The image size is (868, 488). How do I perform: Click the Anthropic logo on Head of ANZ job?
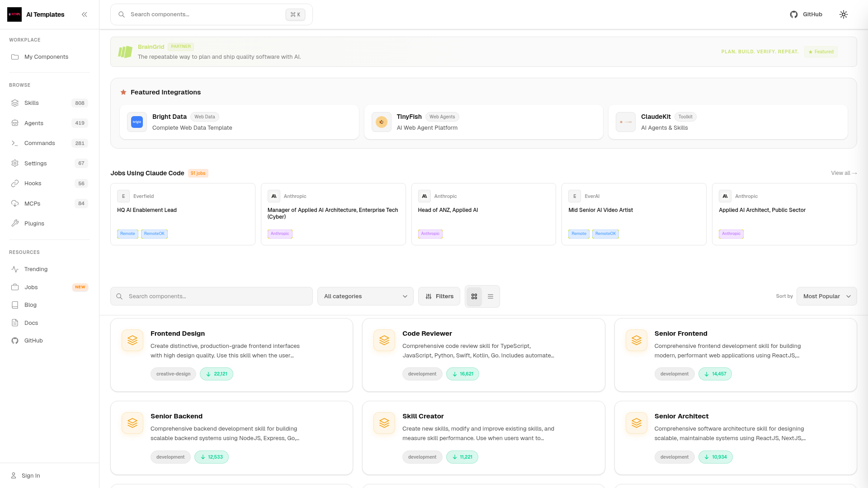point(424,196)
